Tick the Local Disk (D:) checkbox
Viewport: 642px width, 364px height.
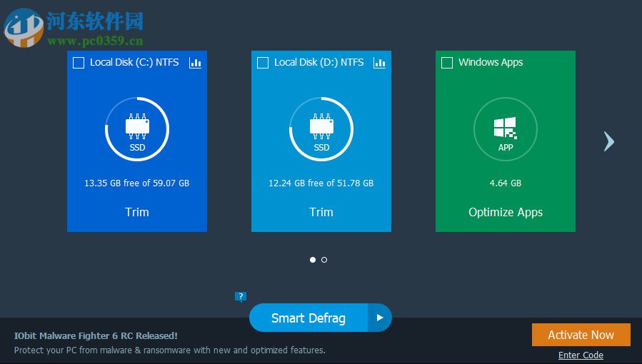[263, 63]
